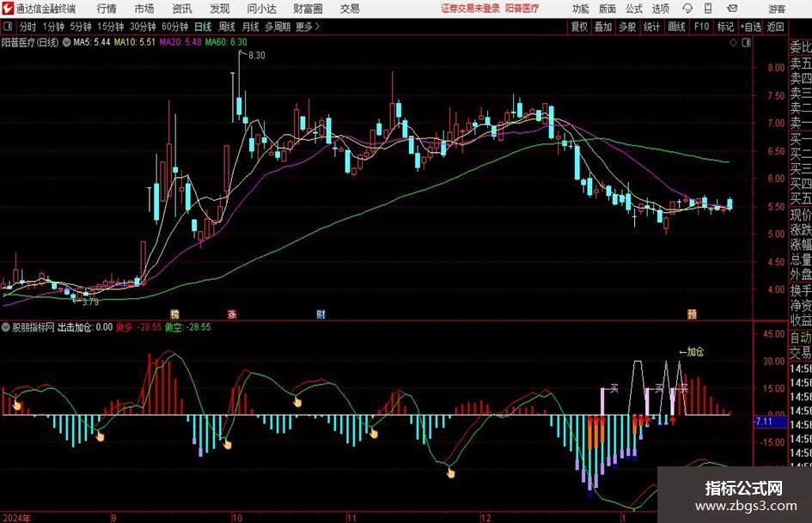Screen dimensions: 812x523
Task: Select the 月线 monthly period
Action: tap(251, 27)
